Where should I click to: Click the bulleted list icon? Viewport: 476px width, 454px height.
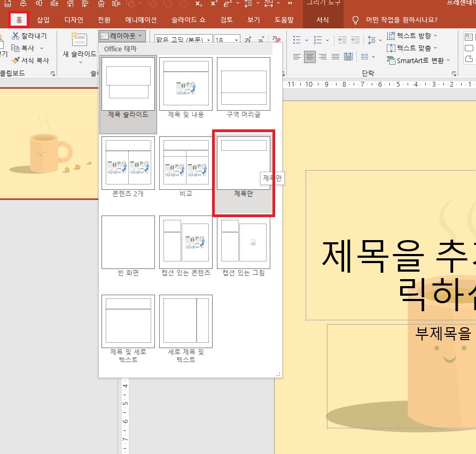[296, 40]
